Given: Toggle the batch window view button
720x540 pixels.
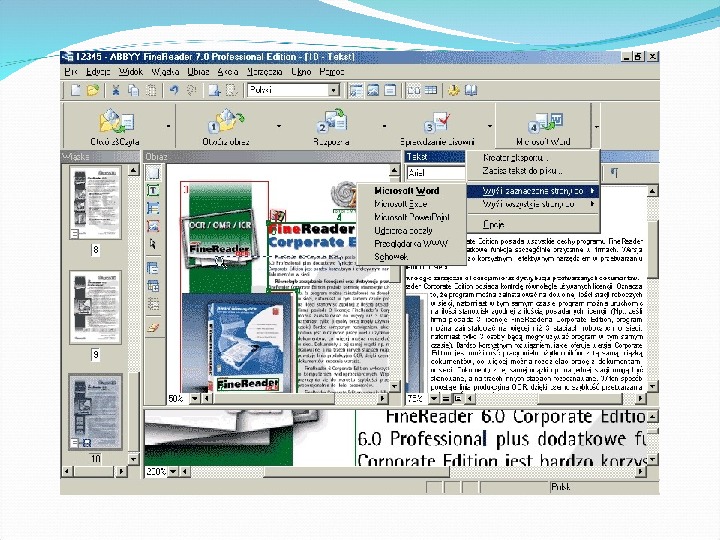Looking at the screenshot, I should click(x=355, y=90).
